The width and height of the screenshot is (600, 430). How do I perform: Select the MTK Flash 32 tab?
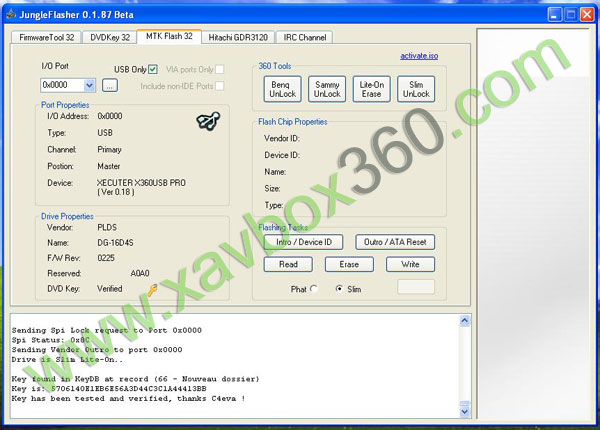click(169, 36)
